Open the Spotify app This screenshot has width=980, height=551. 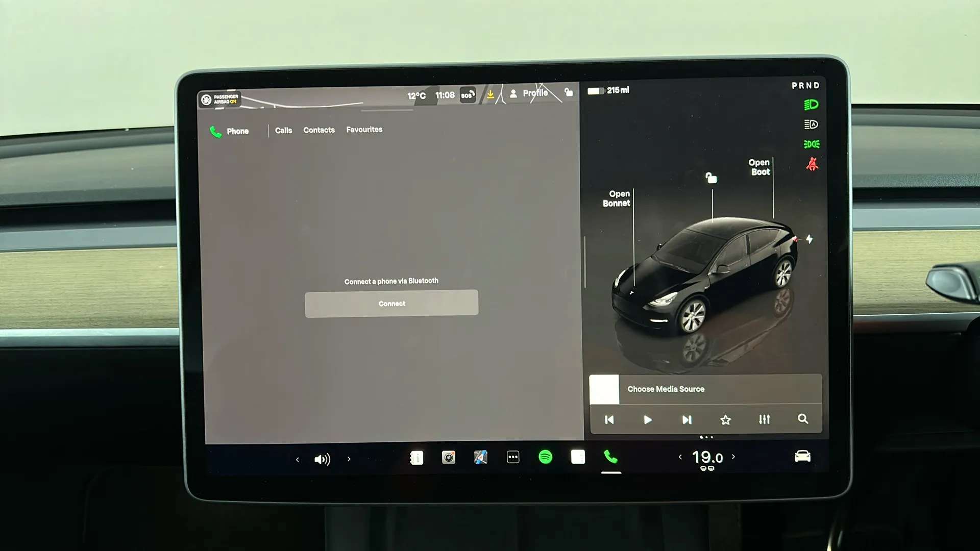[x=545, y=458]
